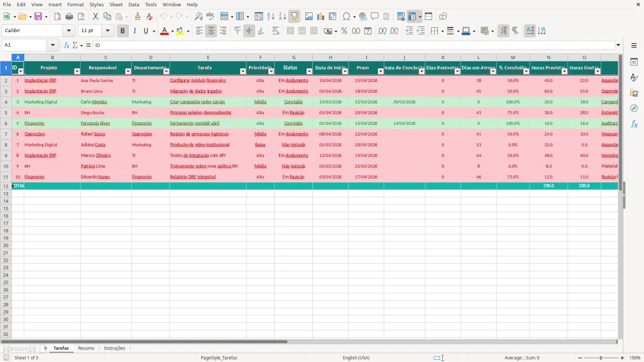
Task: Copy the selection using the Copy icon
Action: coord(107,17)
